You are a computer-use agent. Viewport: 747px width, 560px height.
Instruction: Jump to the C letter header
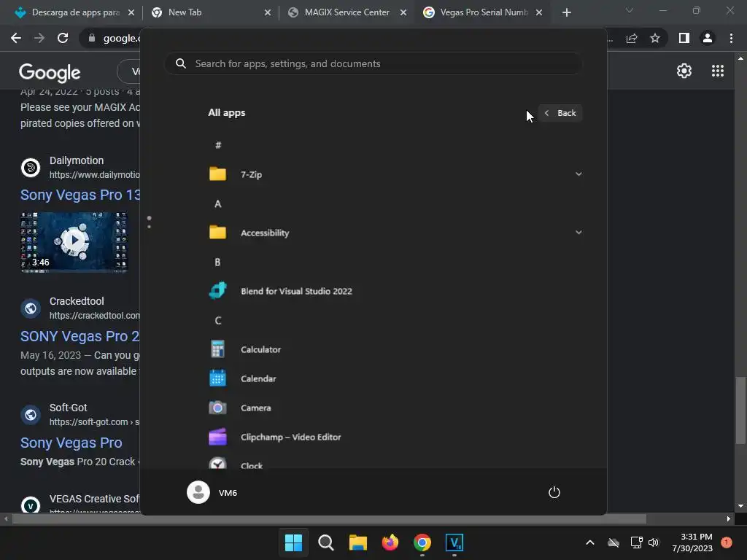click(x=217, y=321)
